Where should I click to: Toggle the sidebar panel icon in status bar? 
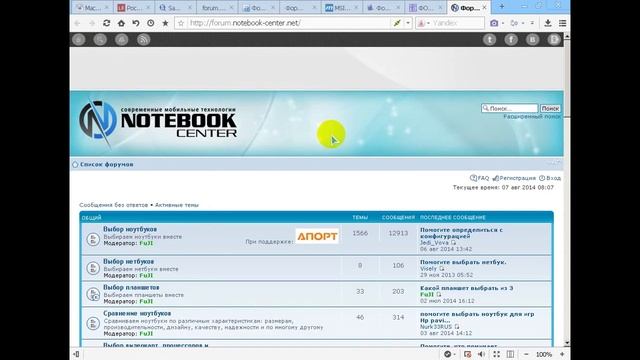76,354
